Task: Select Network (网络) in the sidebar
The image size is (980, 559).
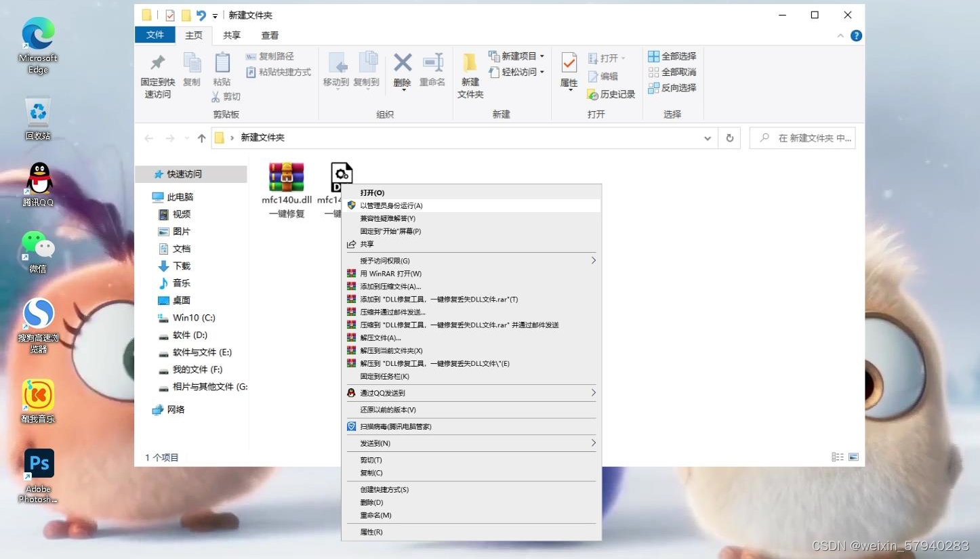Action: click(168, 410)
